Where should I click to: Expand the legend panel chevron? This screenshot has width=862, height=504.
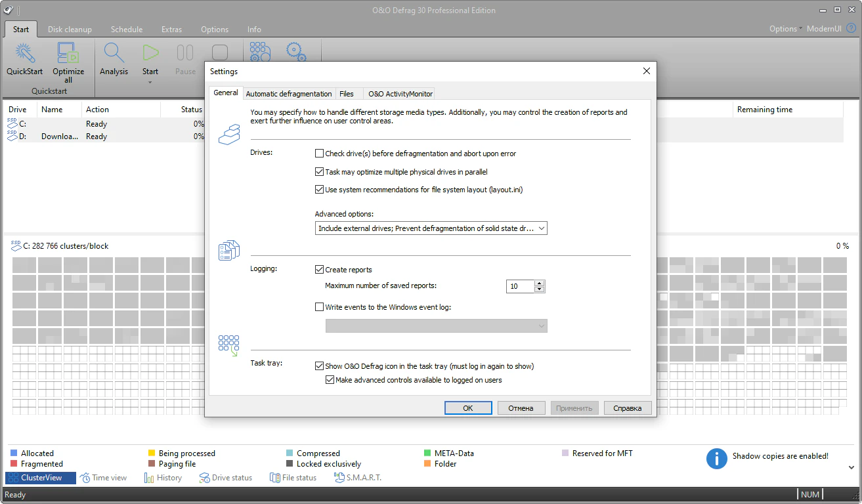(x=851, y=467)
